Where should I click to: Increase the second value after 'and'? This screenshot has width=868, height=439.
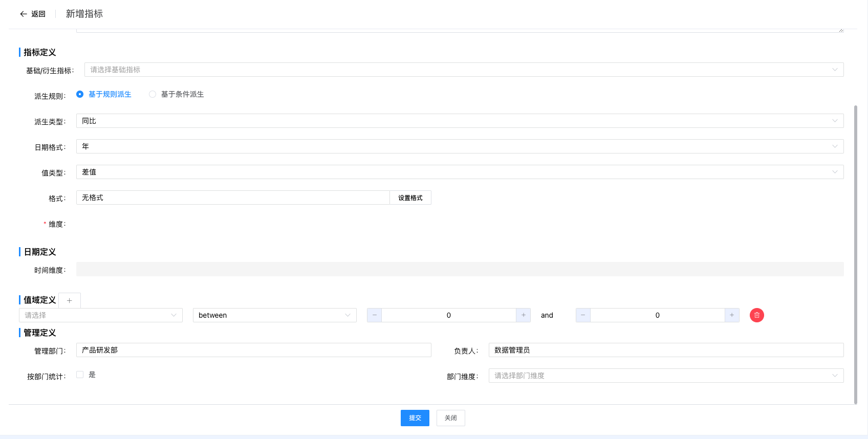(732, 315)
